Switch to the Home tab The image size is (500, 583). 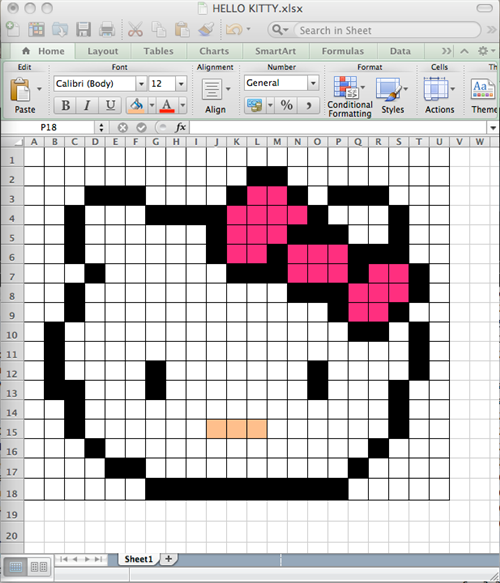click(43, 51)
